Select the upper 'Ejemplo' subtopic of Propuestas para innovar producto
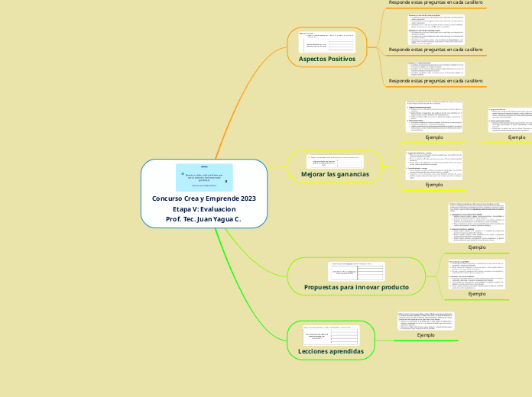The height and width of the screenshot is (397, 532). (x=477, y=247)
